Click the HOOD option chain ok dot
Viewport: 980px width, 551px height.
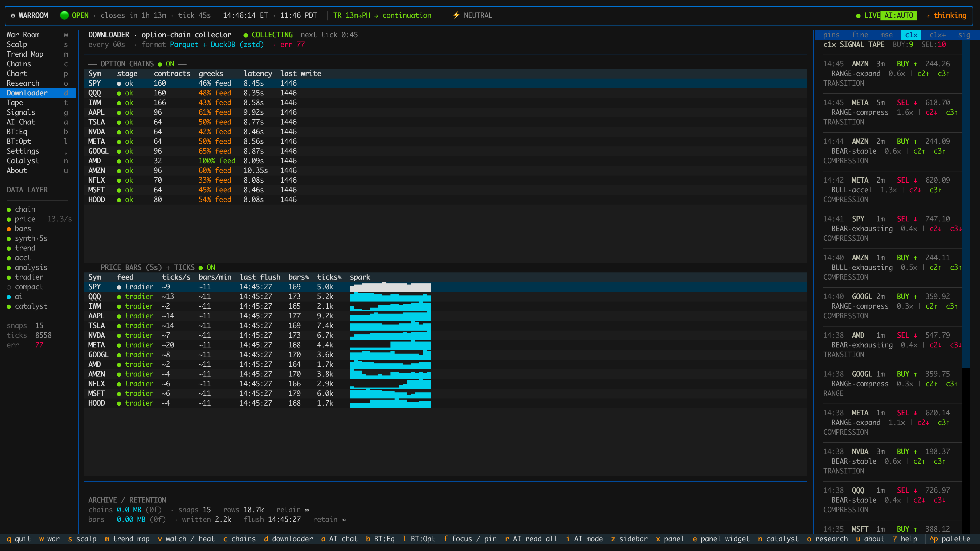tap(119, 200)
